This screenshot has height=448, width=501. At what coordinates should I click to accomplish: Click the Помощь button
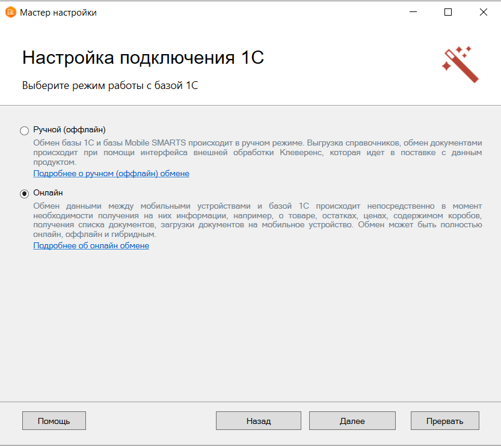[54, 420]
